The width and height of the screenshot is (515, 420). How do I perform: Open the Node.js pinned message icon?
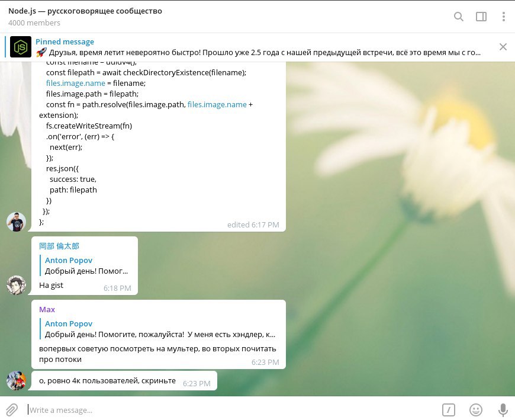pyautogui.click(x=21, y=47)
